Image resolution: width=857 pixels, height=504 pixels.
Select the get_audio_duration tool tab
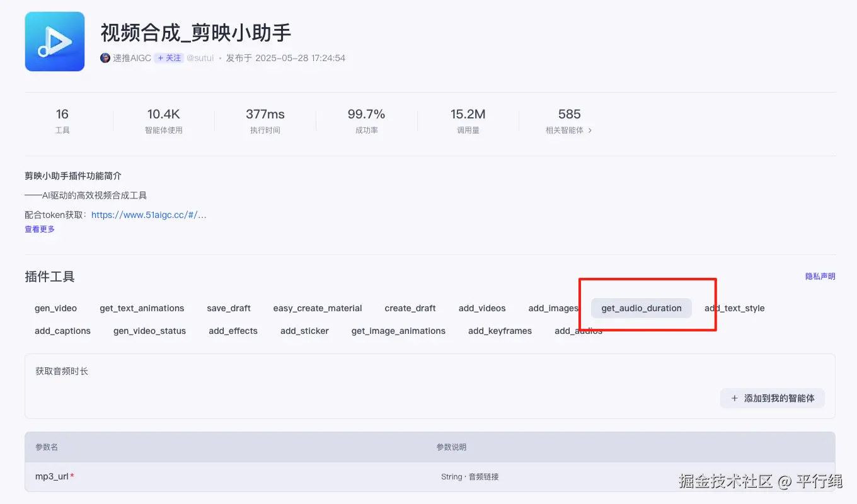coord(641,308)
